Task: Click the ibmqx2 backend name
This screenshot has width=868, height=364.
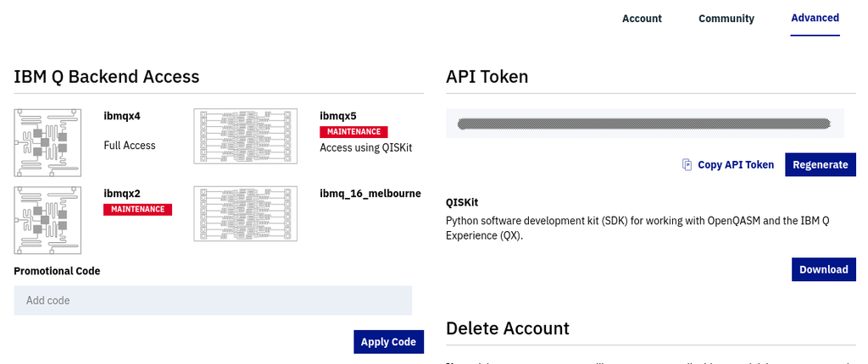Action: click(x=122, y=194)
